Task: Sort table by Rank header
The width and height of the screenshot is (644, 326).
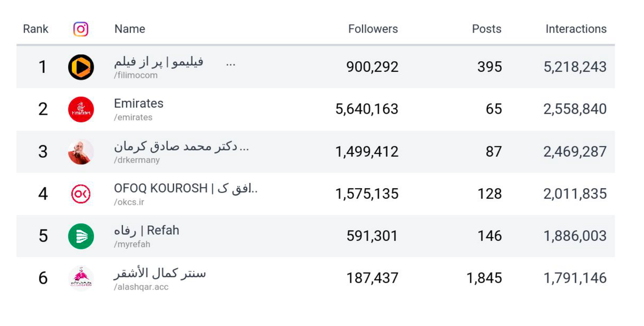Action: [35, 29]
